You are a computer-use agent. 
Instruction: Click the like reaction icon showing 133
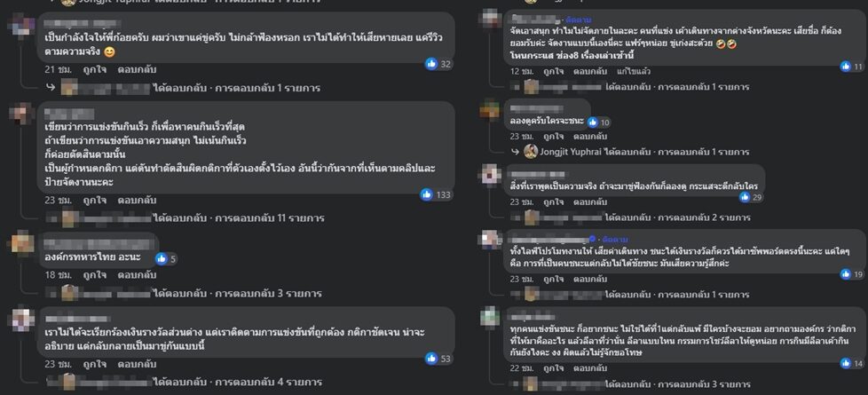pos(426,194)
